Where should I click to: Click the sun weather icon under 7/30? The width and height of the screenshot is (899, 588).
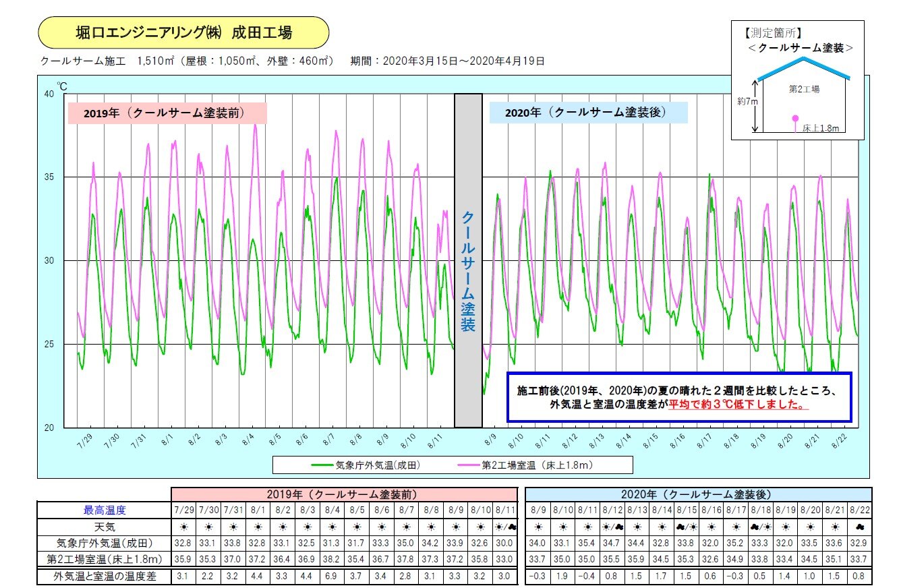point(208,527)
